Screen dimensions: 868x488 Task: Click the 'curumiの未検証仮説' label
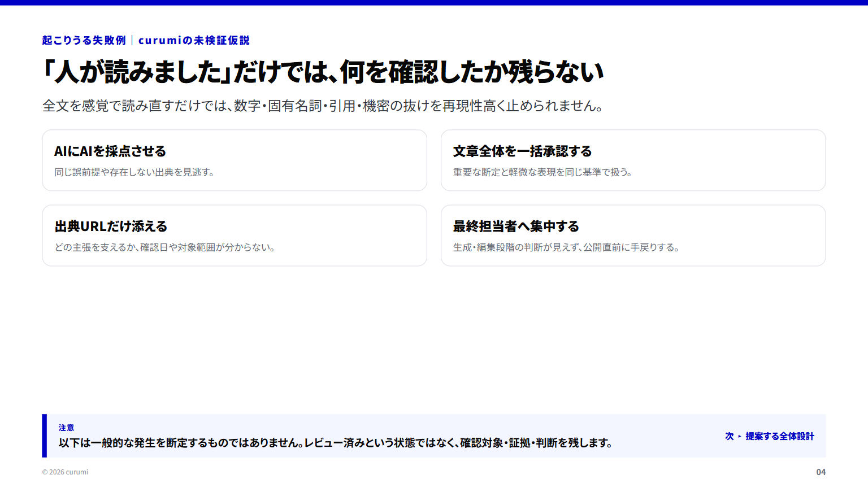coord(194,40)
